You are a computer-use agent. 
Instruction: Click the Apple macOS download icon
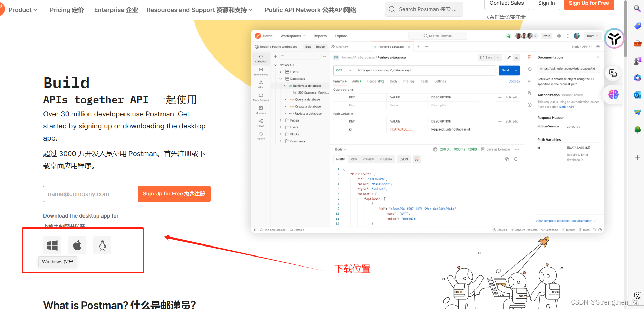[x=77, y=245]
